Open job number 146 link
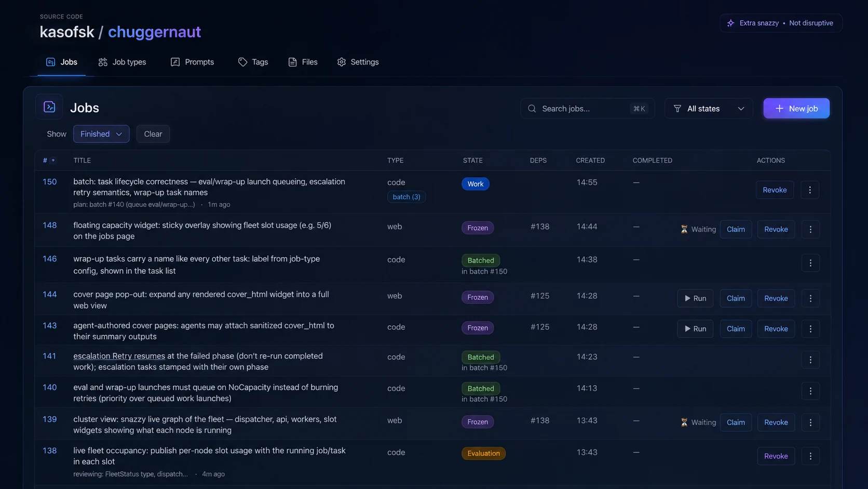The image size is (868, 489). 49,259
